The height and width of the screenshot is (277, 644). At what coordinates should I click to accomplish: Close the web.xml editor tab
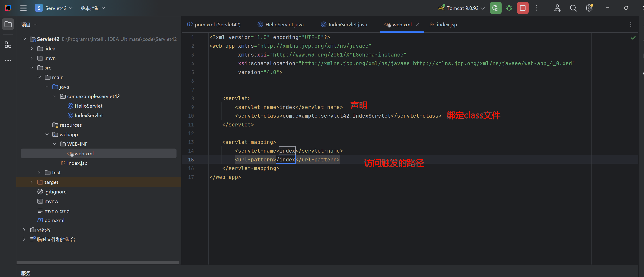[418, 24]
